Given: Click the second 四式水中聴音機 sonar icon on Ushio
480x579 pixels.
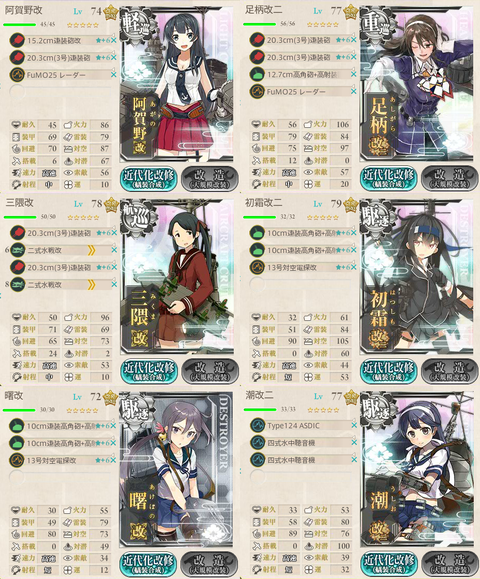Looking at the screenshot, I should 257,460.
